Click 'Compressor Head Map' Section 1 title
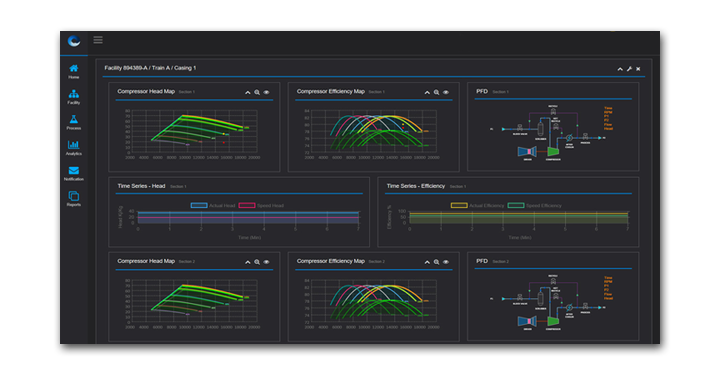 click(146, 91)
